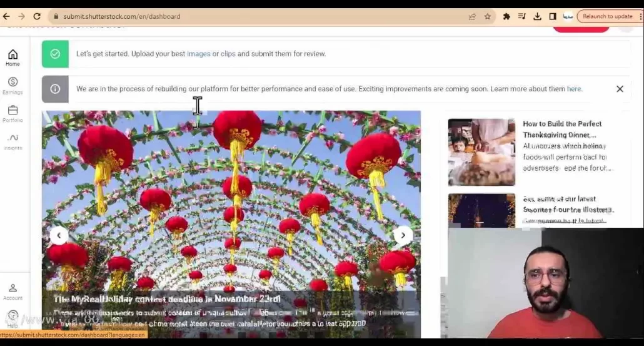This screenshot has width=644, height=346.
Task: Open the Earnings page from sidebar
Action: 13,85
